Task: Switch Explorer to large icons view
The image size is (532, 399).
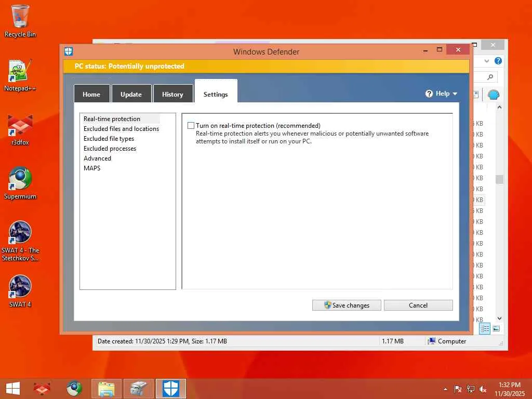Action: (496, 328)
